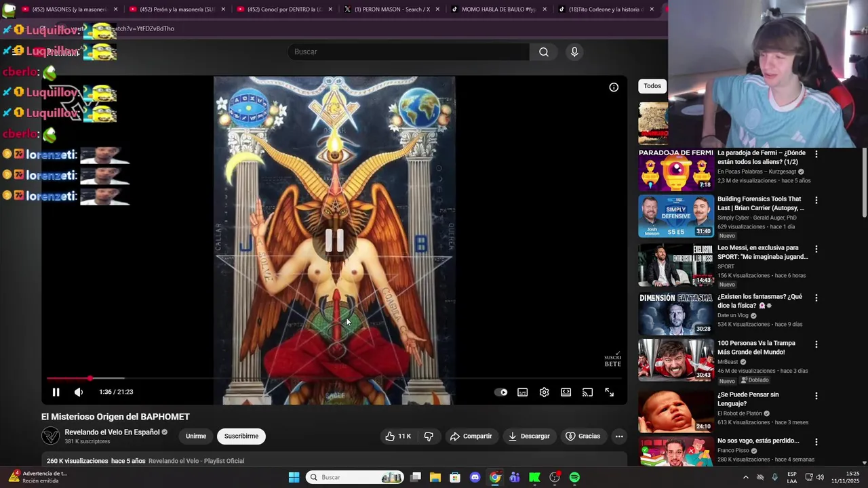Close the MASONES browser tab
This screenshot has width=868, height=488.
point(115,9)
